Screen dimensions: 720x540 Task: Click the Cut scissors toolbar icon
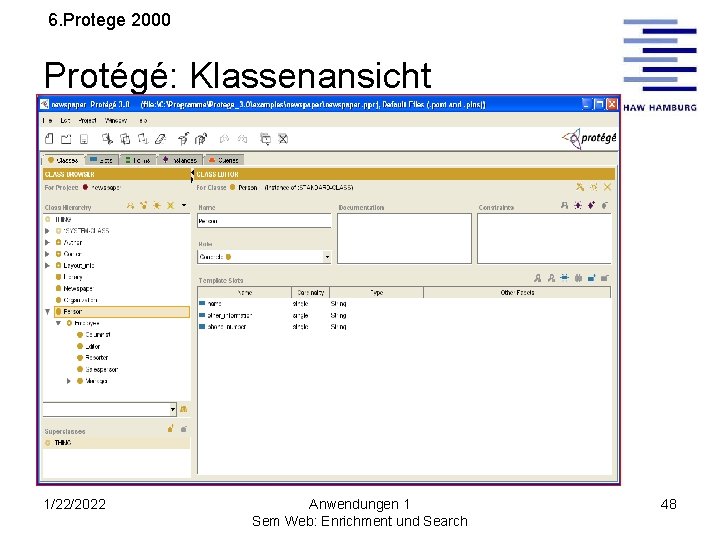coord(107,139)
